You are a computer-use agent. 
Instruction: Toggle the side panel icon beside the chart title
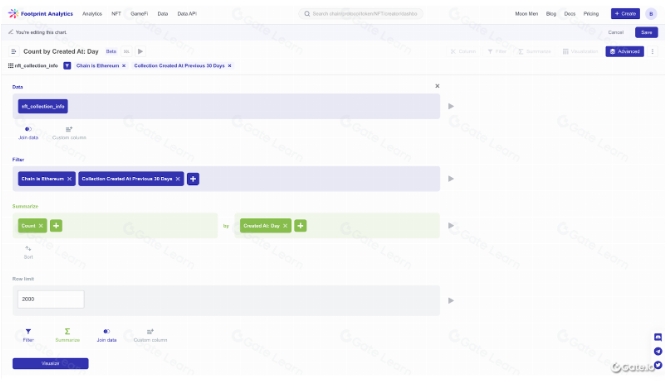tap(13, 51)
